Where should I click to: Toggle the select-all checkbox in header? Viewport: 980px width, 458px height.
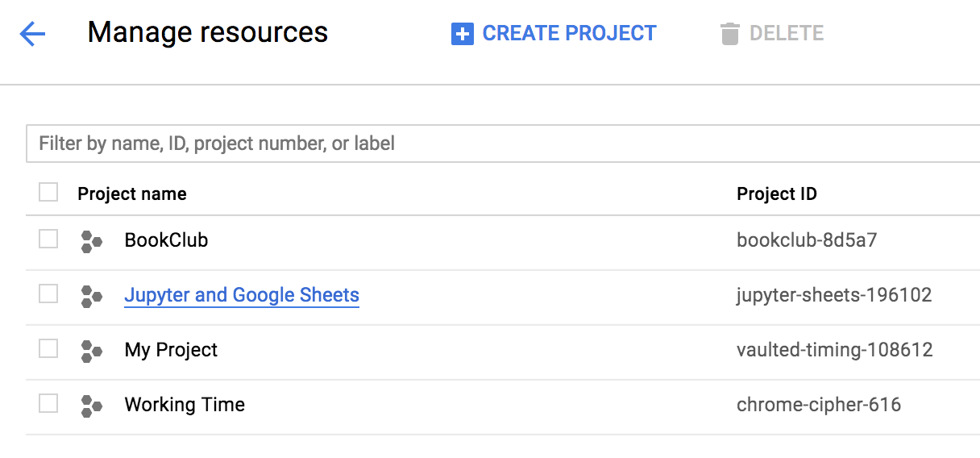(48, 192)
